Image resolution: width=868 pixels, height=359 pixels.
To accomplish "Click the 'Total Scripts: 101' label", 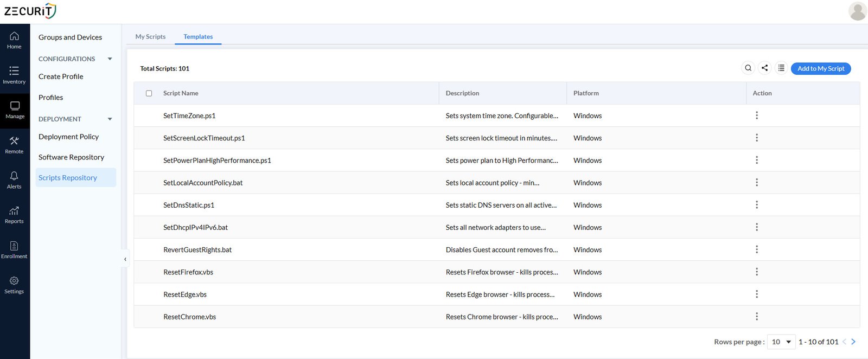I will (164, 68).
